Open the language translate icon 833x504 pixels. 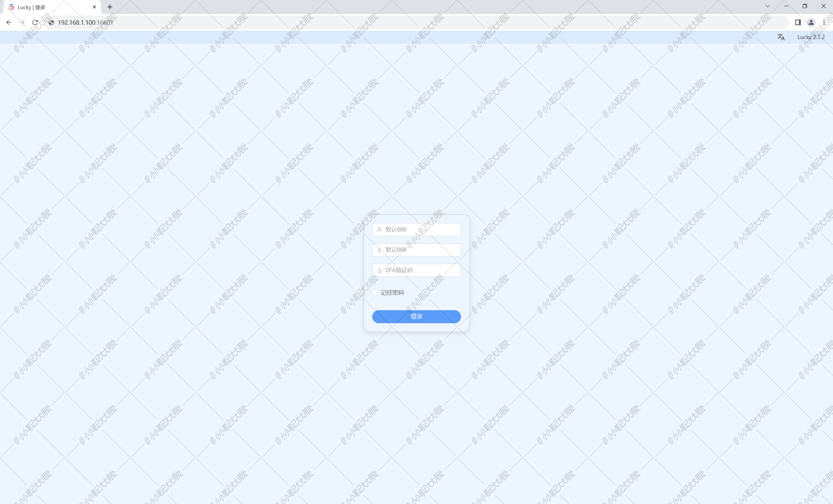click(781, 37)
